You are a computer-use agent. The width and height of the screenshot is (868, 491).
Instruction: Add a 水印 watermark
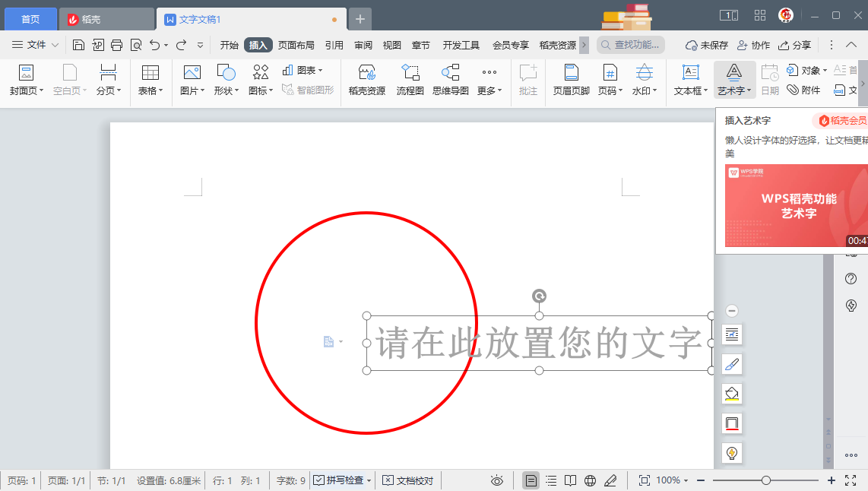coord(645,81)
